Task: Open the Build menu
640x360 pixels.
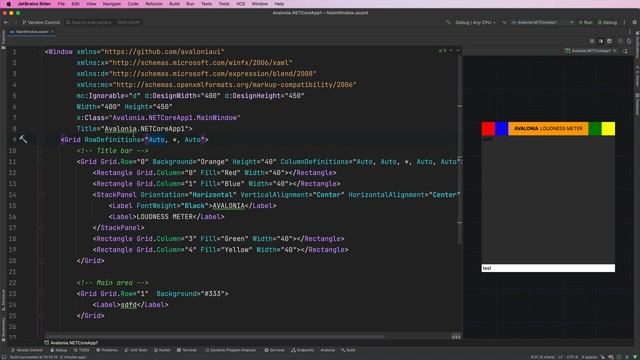Action: click(x=174, y=4)
